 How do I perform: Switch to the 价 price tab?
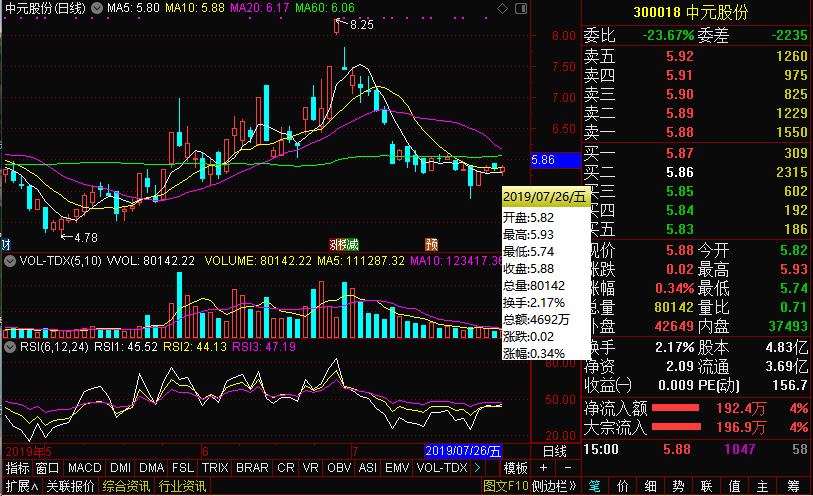tap(622, 486)
